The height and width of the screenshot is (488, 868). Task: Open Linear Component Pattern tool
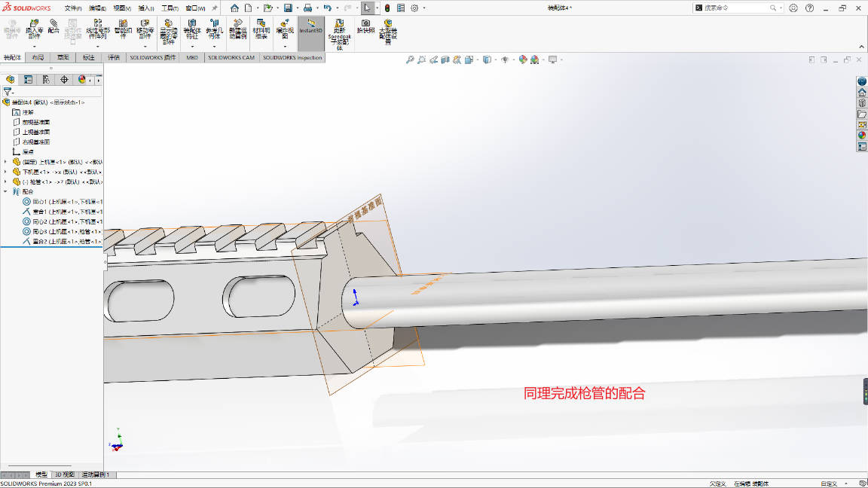97,28
